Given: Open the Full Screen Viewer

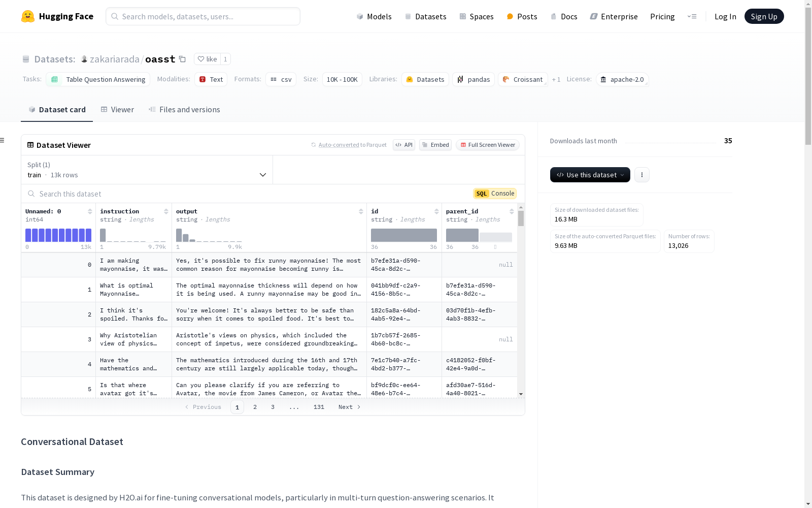Looking at the screenshot, I should point(487,145).
